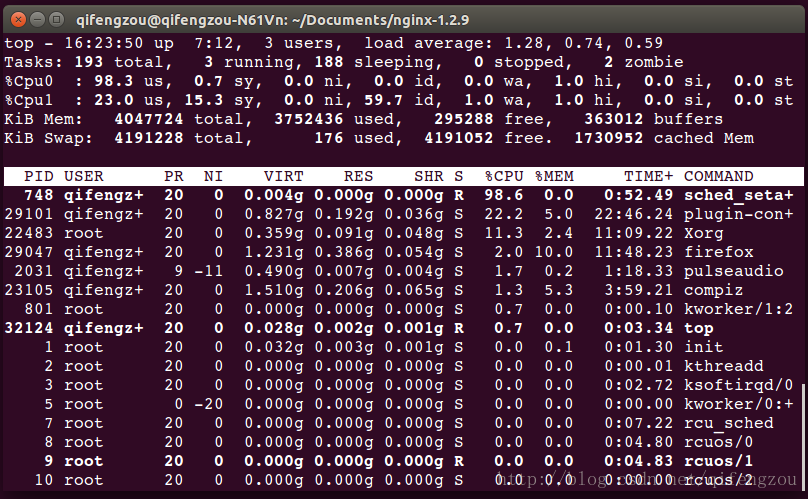Click PID 32124
The width and height of the screenshot is (808, 499).
[x=29, y=328]
